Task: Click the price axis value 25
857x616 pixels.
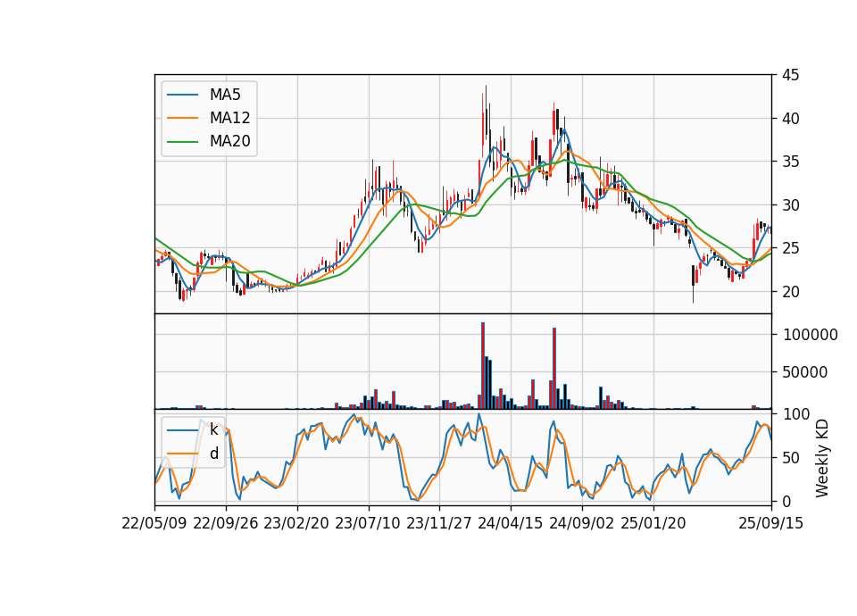Action: (x=791, y=248)
